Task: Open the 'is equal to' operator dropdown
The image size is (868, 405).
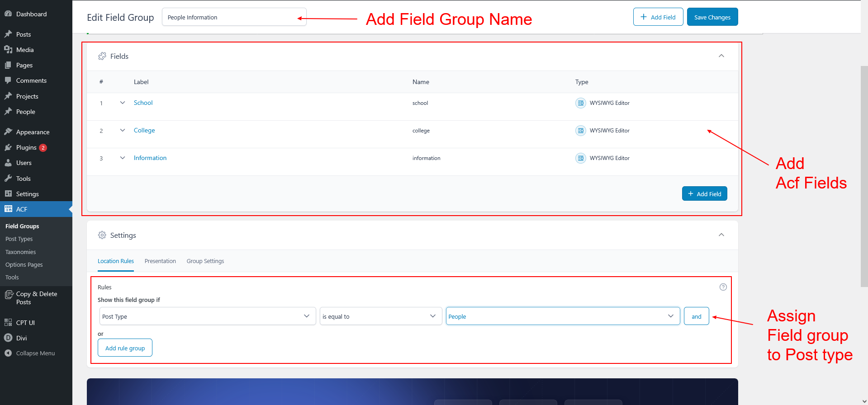Action: (381, 316)
